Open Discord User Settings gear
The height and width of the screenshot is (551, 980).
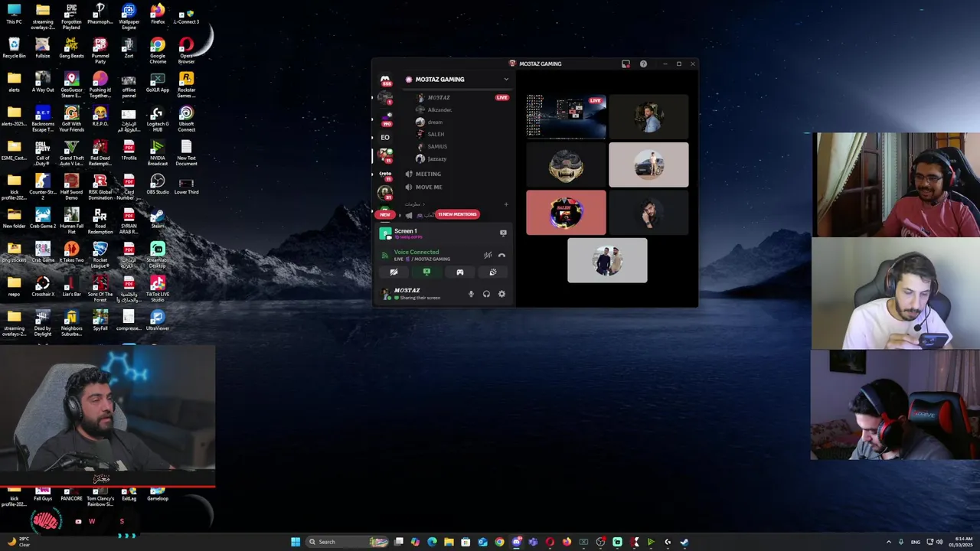(501, 294)
